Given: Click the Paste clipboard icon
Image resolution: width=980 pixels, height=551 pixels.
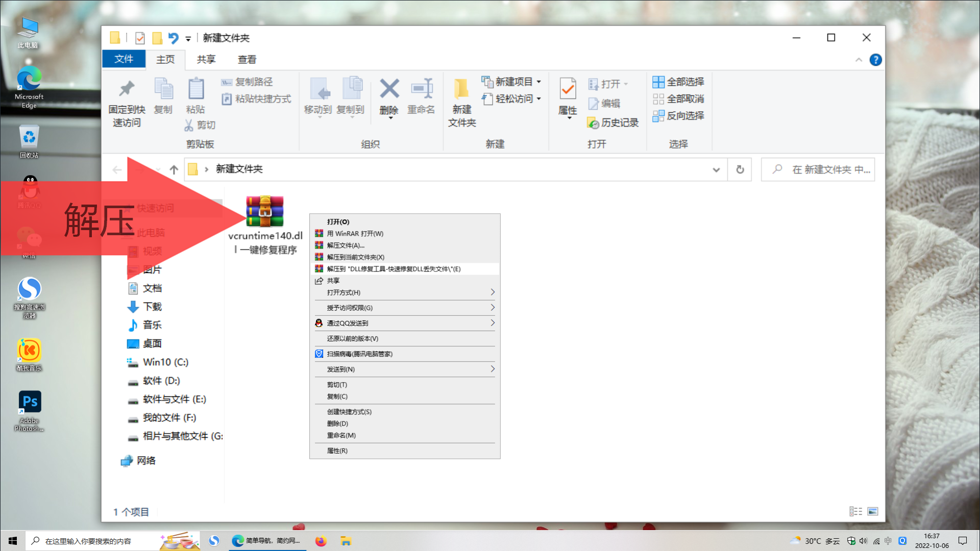Looking at the screenshot, I should [195, 89].
